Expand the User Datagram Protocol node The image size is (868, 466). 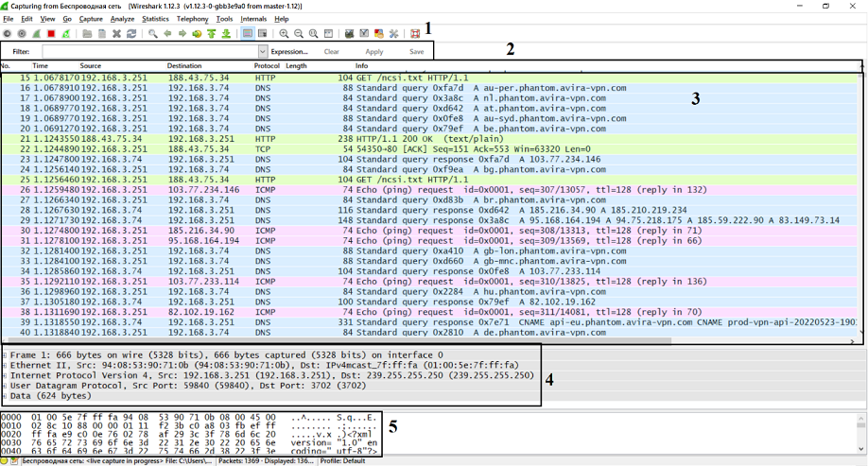tap(5, 386)
